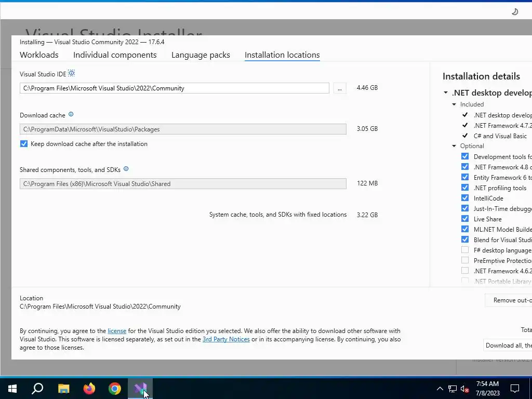Click the Visual Studio IDE info icon

[x=71, y=73]
